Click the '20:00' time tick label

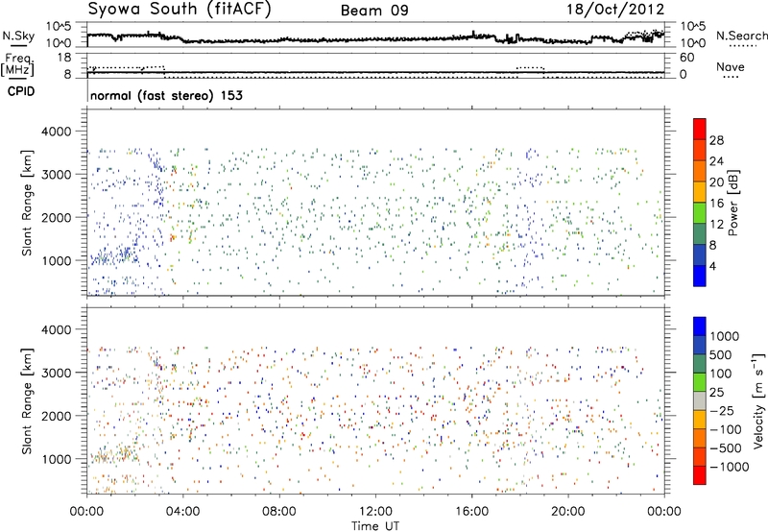(567, 512)
